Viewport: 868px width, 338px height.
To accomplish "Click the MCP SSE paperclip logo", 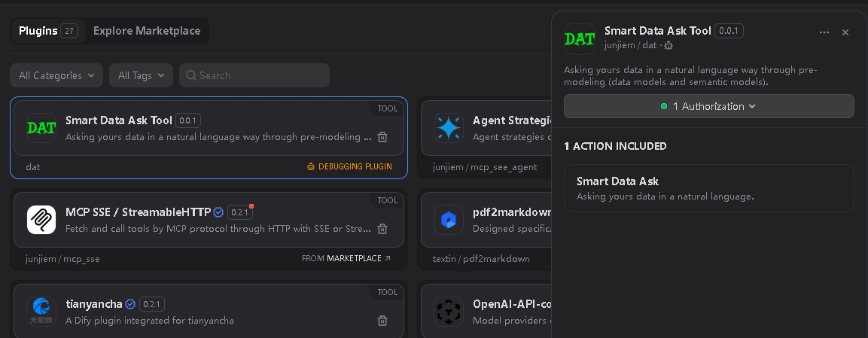I will (41, 220).
